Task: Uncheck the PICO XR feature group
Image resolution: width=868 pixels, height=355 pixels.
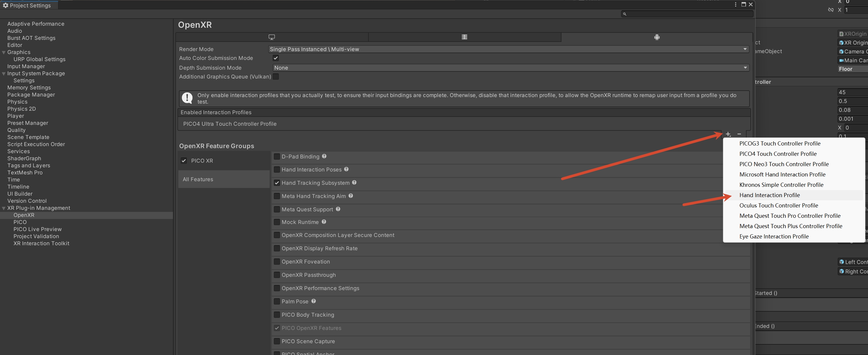Action: (x=184, y=161)
